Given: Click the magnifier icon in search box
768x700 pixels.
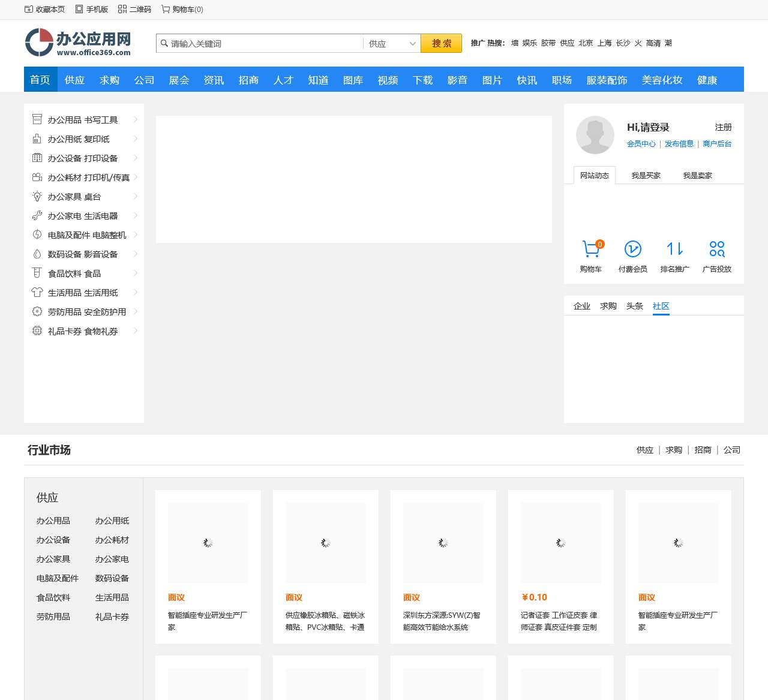Looking at the screenshot, I should click(x=164, y=43).
